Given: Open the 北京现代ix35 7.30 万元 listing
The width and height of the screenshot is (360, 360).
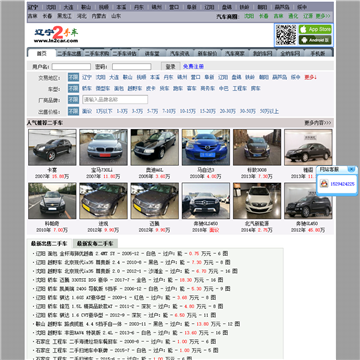Looking at the screenshot, I should [x=133, y=262].
